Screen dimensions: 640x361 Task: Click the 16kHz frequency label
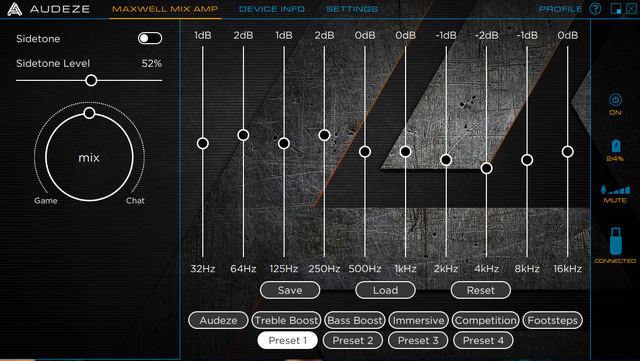(567, 269)
